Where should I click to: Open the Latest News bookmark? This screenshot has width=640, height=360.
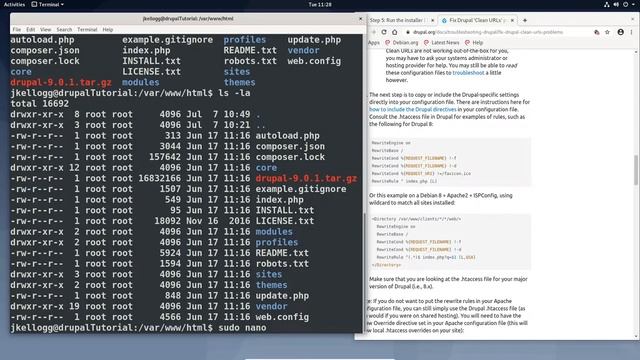tap(441, 42)
